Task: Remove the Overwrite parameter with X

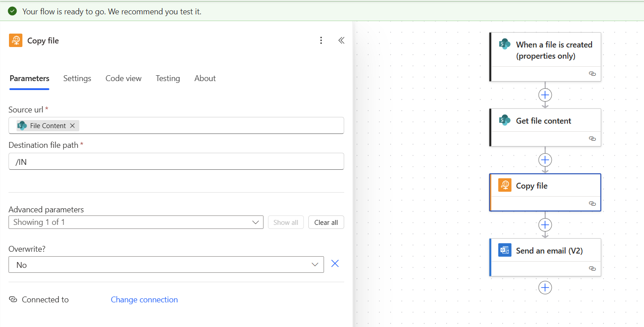Action: pos(335,264)
